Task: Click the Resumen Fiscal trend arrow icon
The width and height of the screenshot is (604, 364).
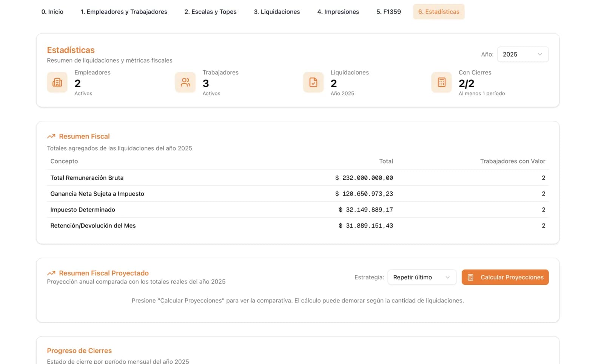Action: click(x=51, y=136)
